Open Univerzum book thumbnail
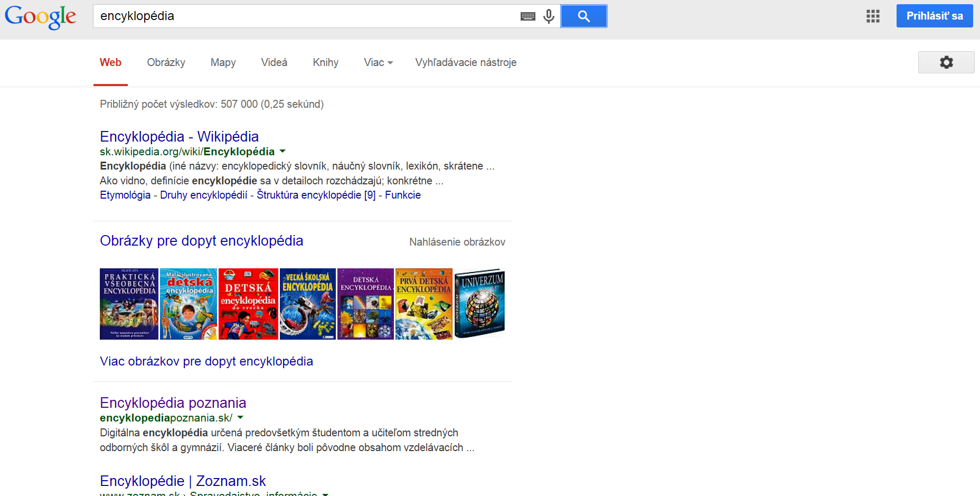The height and width of the screenshot is (496, 980). pyautogui.click(x=479, y=304)
